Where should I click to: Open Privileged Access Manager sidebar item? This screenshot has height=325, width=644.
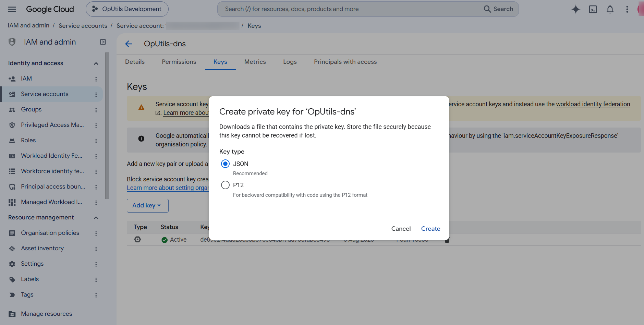[52, 125]
